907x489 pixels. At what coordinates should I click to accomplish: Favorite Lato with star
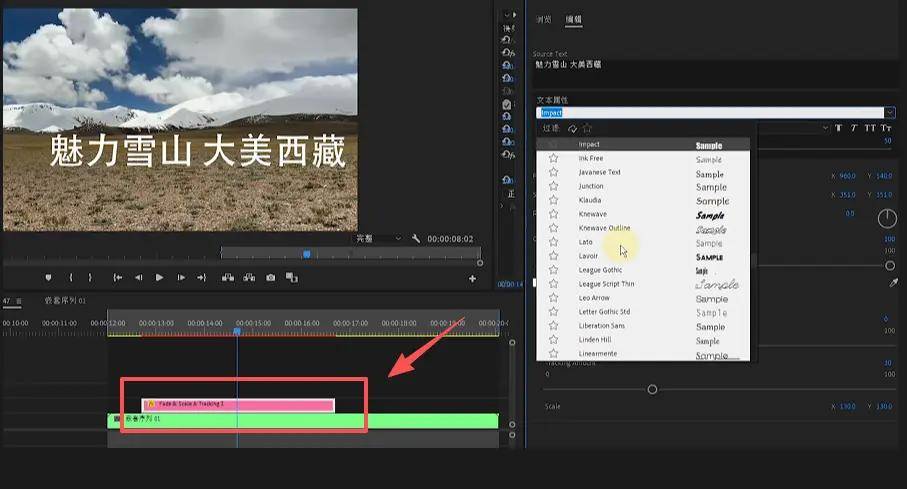tap(554, 242)
